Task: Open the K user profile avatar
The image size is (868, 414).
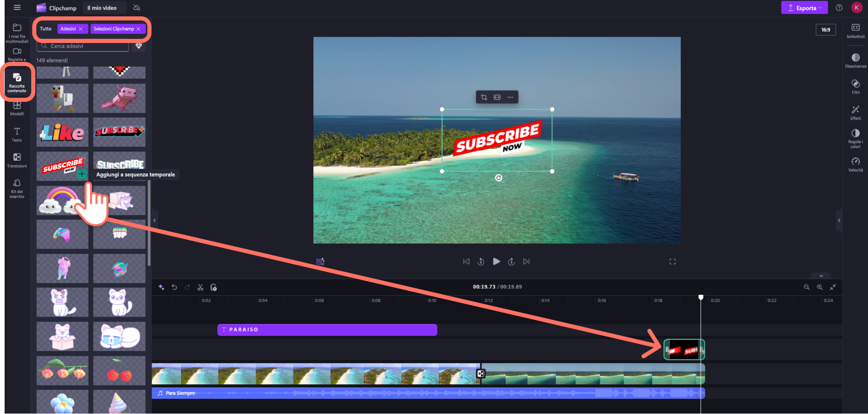Action: (x=856, y=8)
